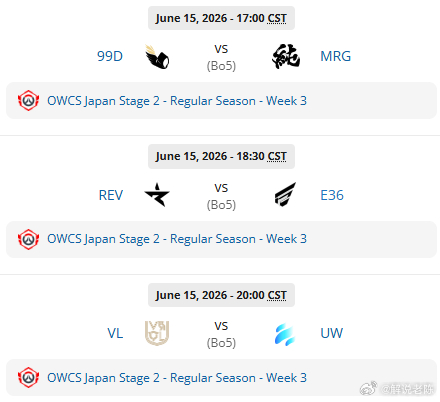The width and height of the screenshot is (440, 402).
Task: Open the MRG team link
Action: (x=335, y=56)
